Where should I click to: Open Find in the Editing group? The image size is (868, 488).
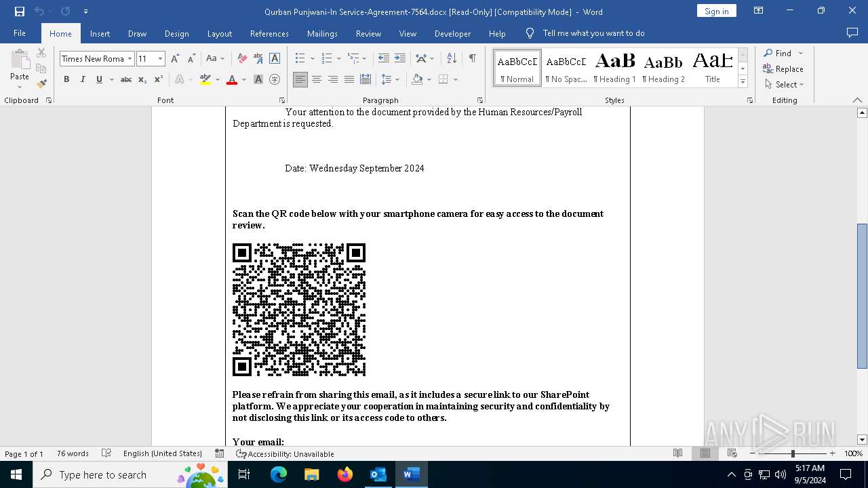coord(778,53)
